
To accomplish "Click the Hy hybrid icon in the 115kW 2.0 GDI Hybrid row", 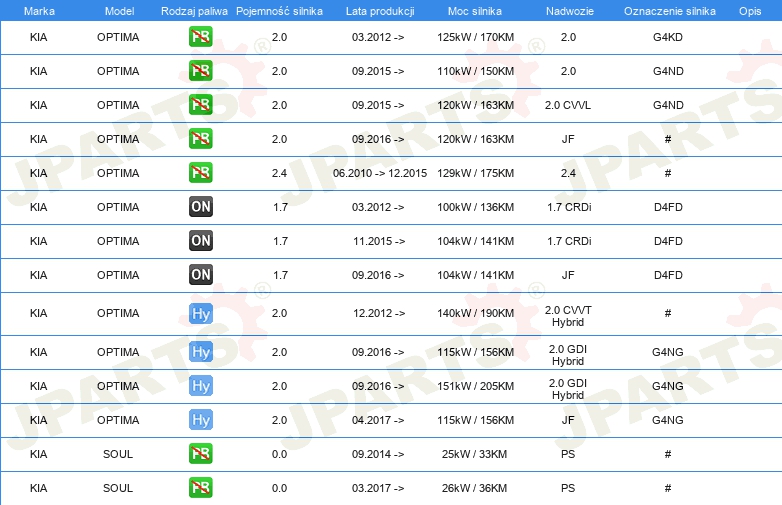I will tap(200, 352).
